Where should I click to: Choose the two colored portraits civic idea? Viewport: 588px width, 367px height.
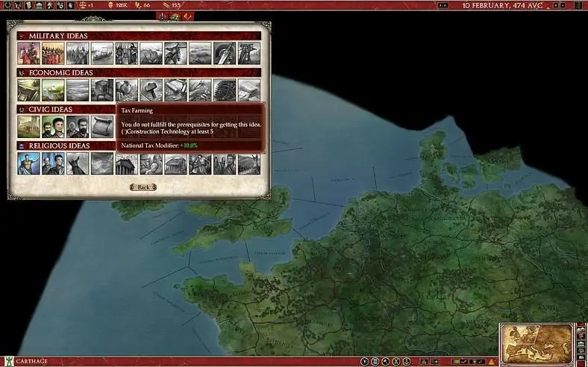pos(53,127)
